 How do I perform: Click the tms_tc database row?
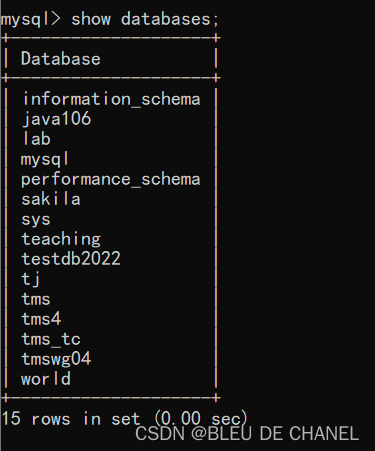(x=51, y=339)
